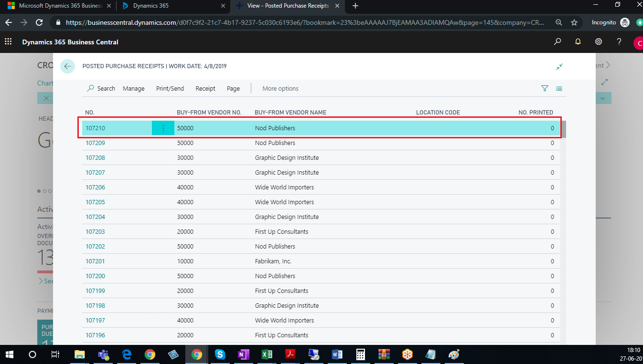Open posted receipt 107203

(95, 232)
